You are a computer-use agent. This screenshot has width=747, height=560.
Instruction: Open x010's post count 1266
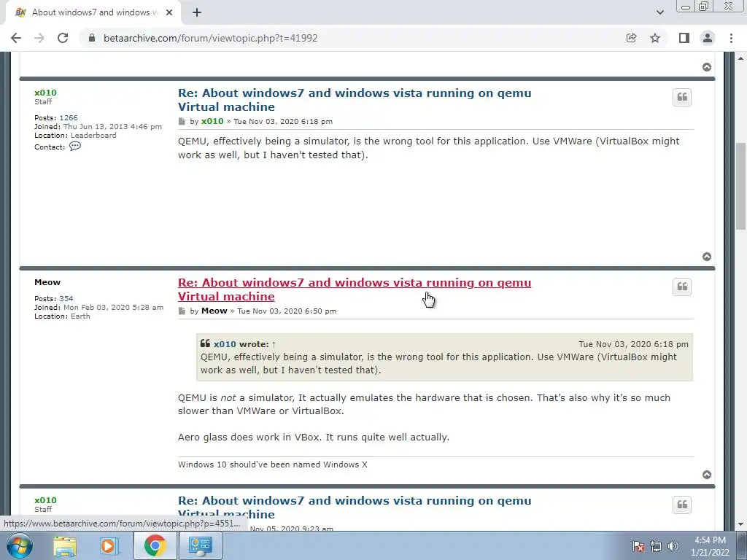point(69,117)
